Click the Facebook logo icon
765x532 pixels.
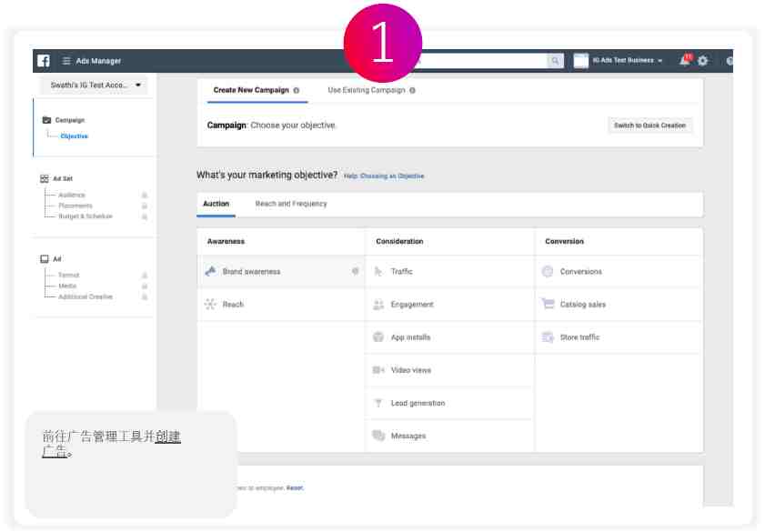[44, 60]
